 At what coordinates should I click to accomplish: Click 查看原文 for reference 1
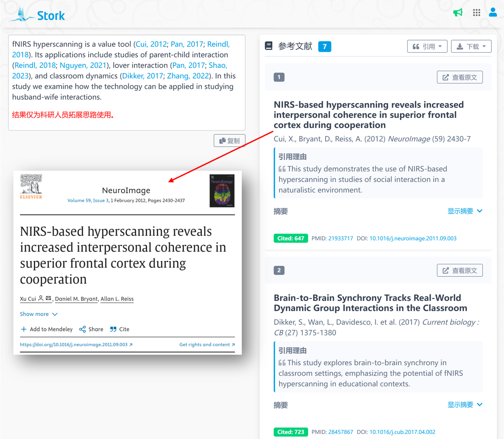click(460, 77)
